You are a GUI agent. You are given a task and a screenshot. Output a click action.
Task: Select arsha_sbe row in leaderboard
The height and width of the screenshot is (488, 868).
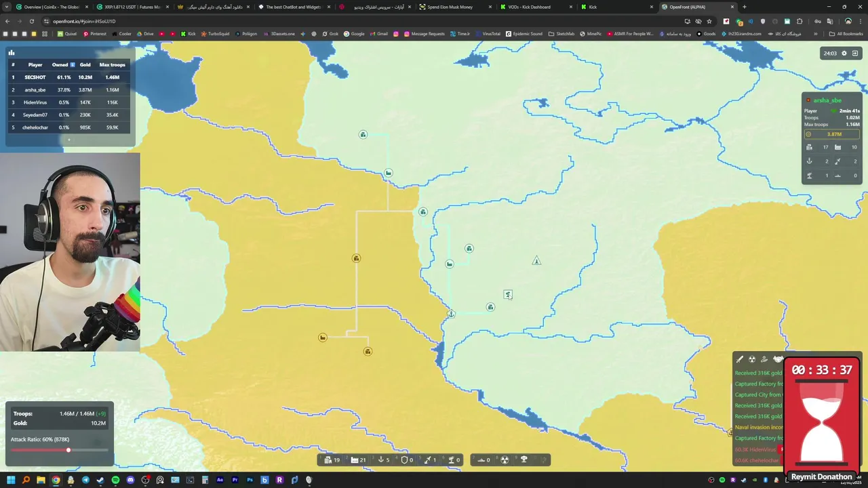[x=68, y=89]
